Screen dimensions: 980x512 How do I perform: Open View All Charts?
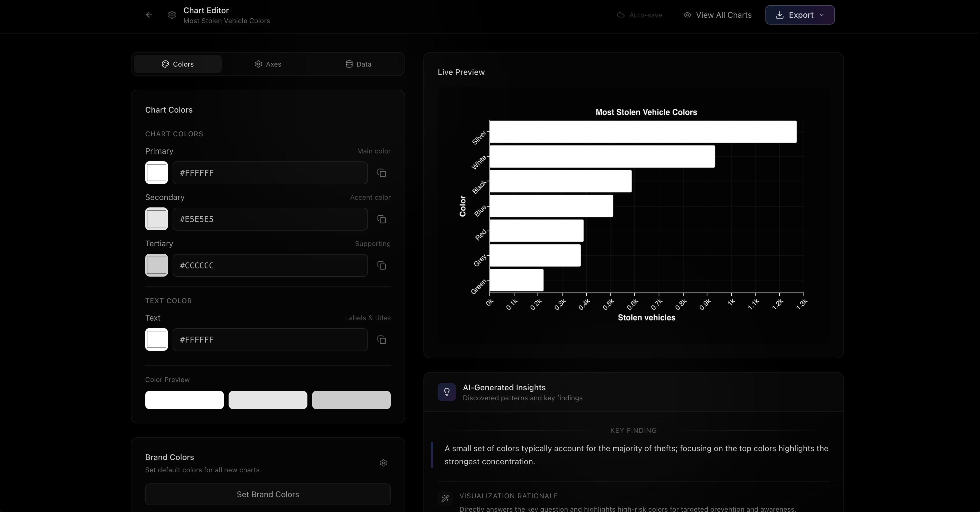pyautogui.click(x=717, y=15)
